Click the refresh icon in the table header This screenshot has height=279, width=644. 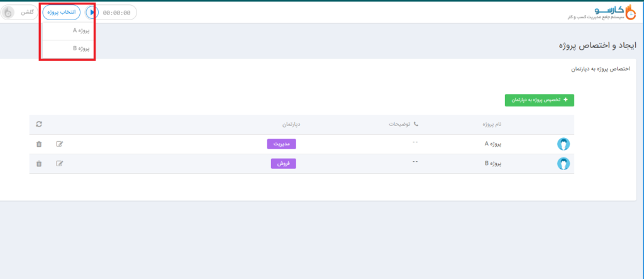click(39, 124)
